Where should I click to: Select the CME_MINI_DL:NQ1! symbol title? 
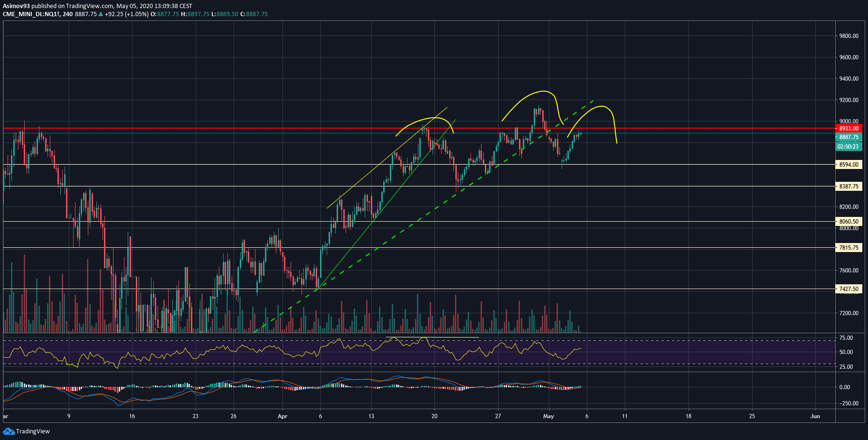tap(31, 14)
